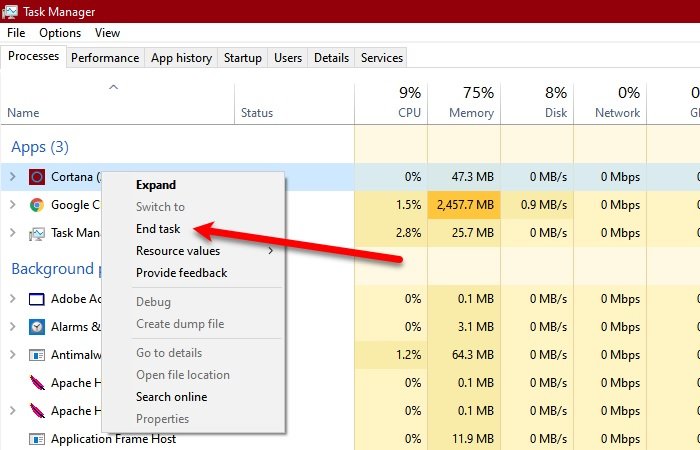Click the Task Manager title bar icon
Viewport: 700px width, 450px height.
tap(10, 11)
